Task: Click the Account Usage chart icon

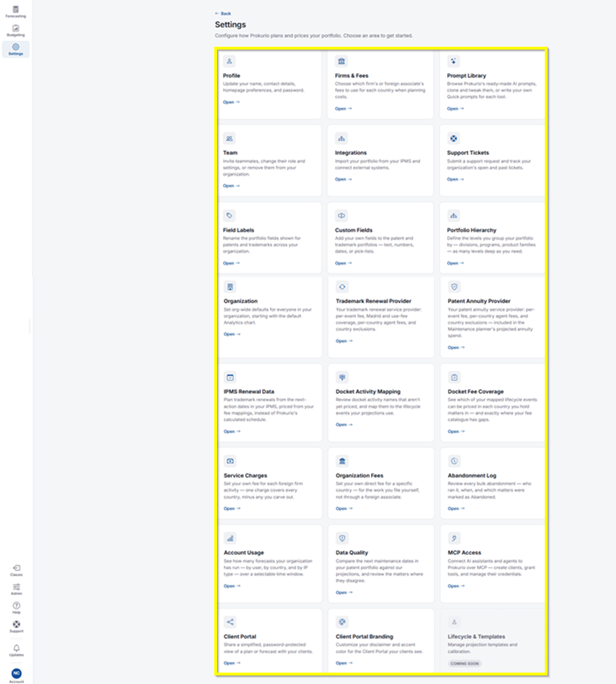Action: pyautogui.click(x=230, y=538)
